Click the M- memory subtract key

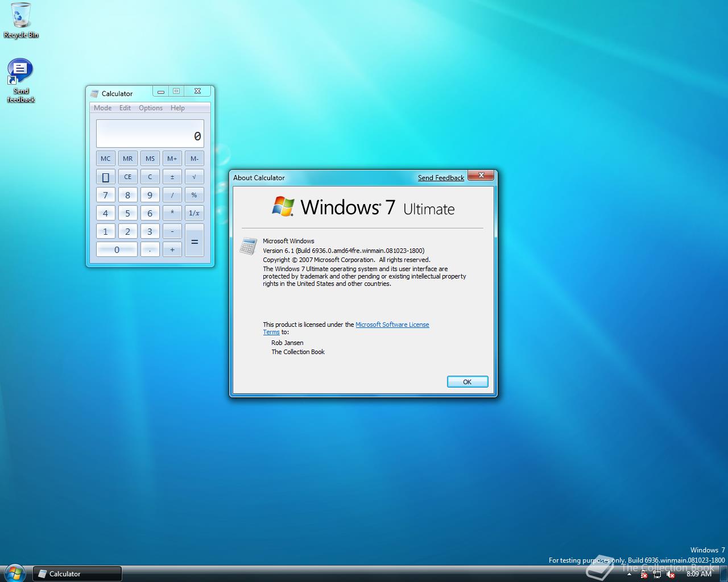[x=195, y=159]
